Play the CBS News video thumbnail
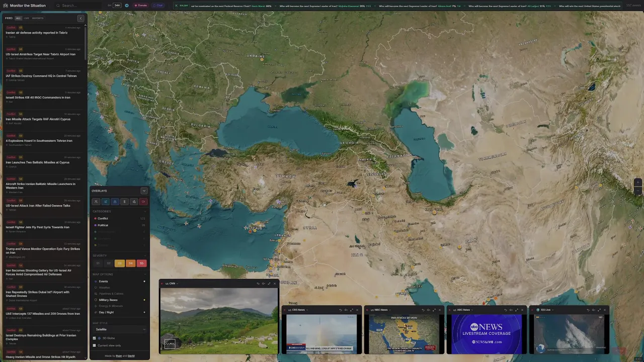Image resolution: width=644 pixels, height=362 pixels. [321, 334]
